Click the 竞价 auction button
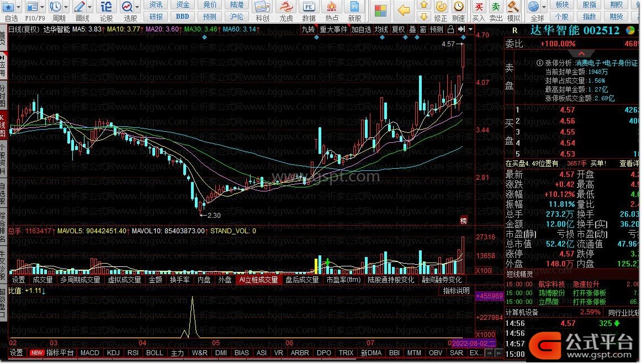642x364 pixels. tap(210, 5)
